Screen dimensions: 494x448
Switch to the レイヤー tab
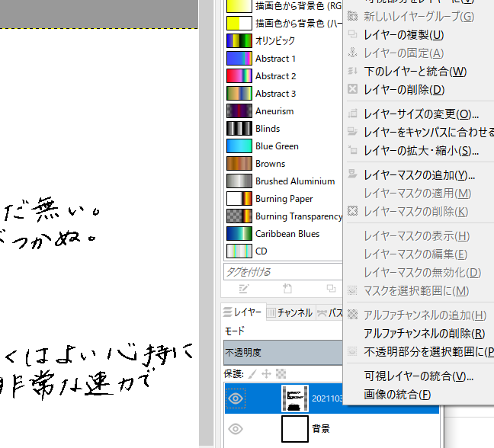coord(242,312)
